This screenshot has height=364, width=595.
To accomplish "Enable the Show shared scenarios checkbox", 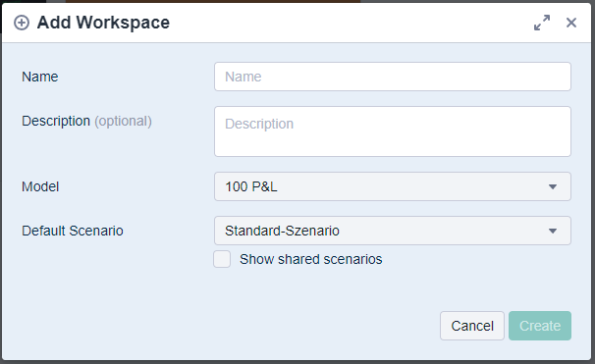I will click(x=222, y=259).
